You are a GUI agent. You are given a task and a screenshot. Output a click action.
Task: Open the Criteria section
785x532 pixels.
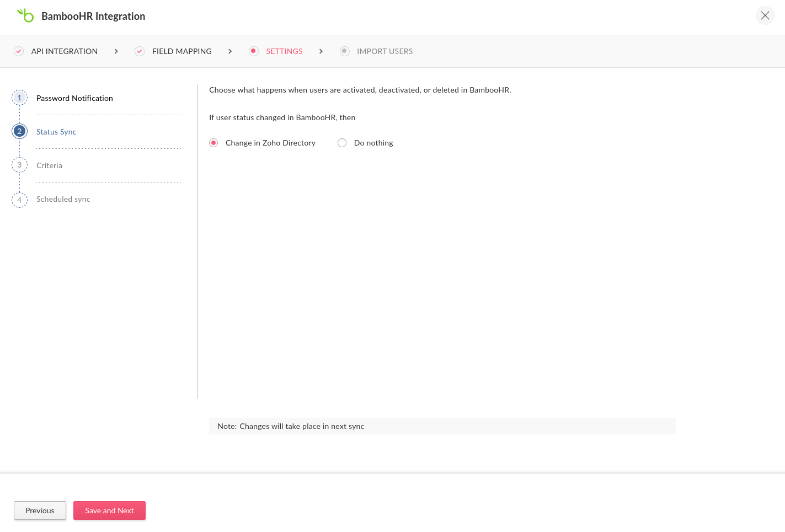point(49,165)
